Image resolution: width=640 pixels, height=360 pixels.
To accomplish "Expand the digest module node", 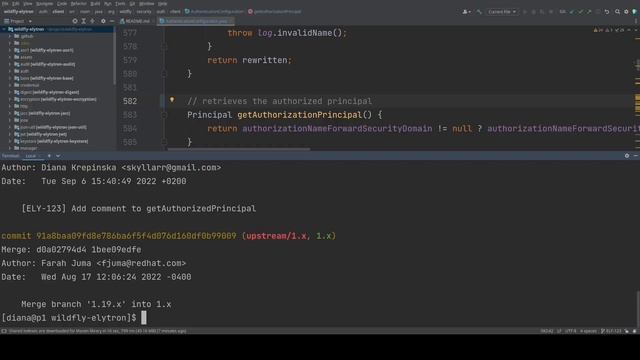I will [10, 92].
